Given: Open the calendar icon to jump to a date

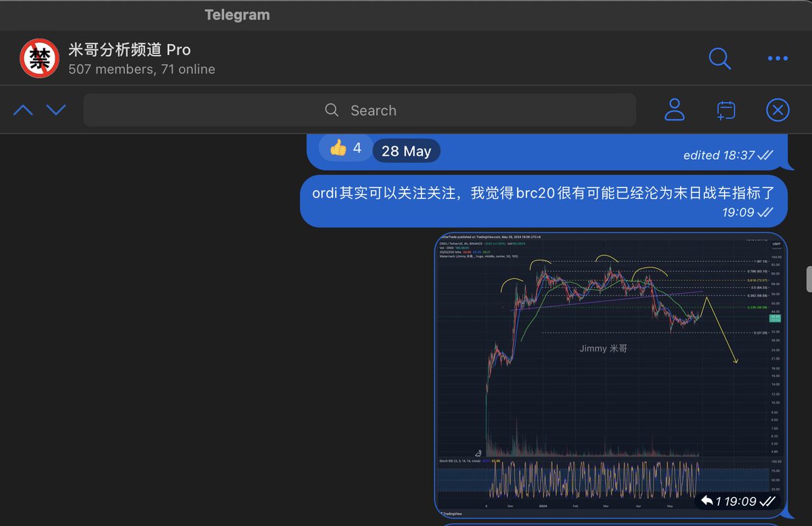Looking at the screenshot, I should coord(725,110).
